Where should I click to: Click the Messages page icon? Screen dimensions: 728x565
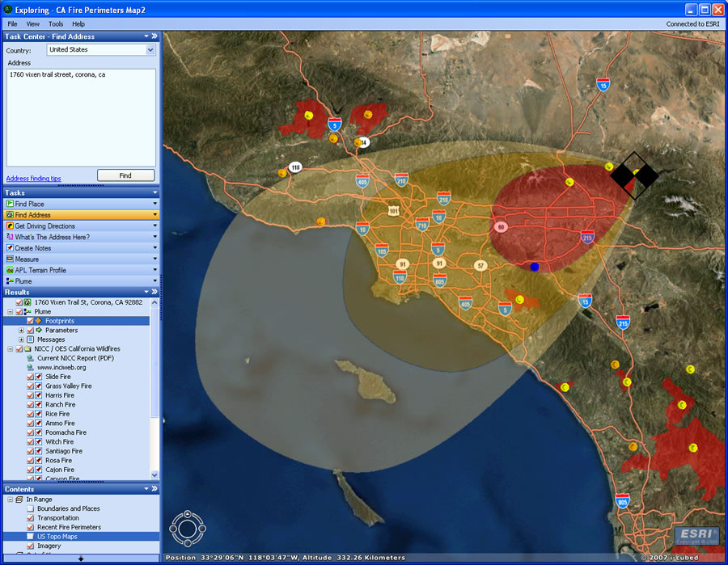[x=31, y=339]
